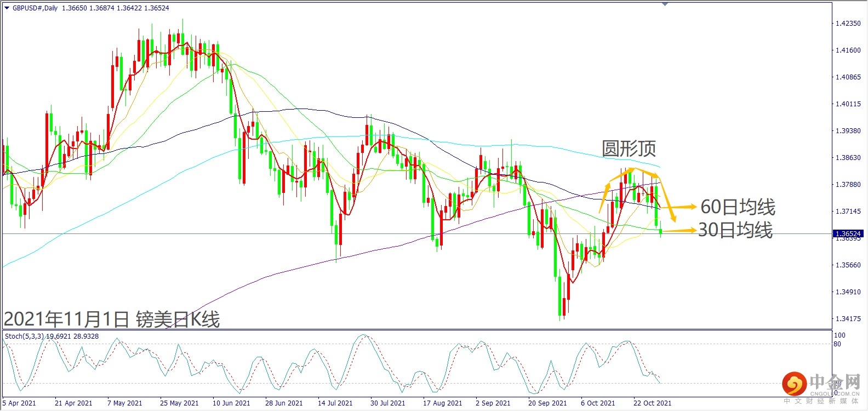Screen dimensions: 868x411
Task: Click the chart shift triangle marker at top
Action: 665,4
